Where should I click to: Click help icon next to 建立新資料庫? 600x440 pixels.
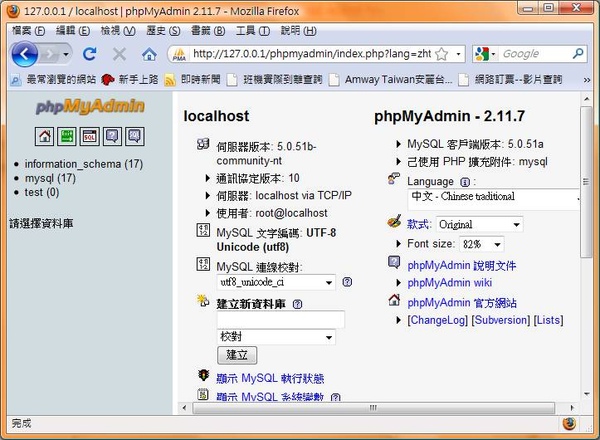coord(297,304)
